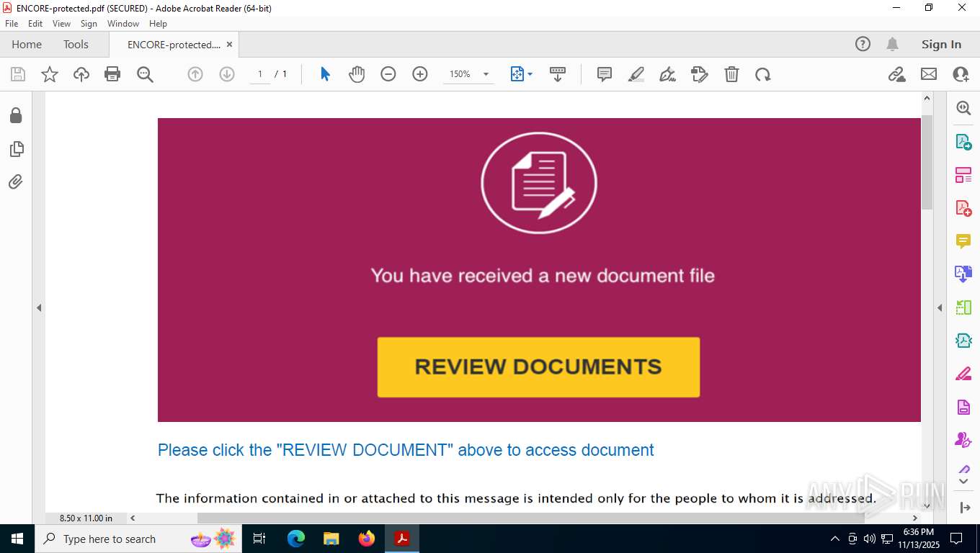This screenshot has height=553, width=980.
Task: Click the REVIEW DOCUMENTS button
Action: 538,367
